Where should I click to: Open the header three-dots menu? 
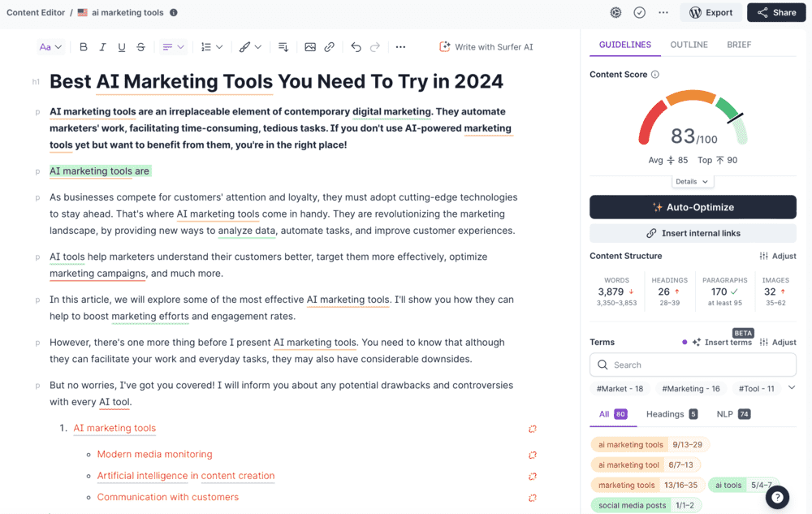pos(663,12)
